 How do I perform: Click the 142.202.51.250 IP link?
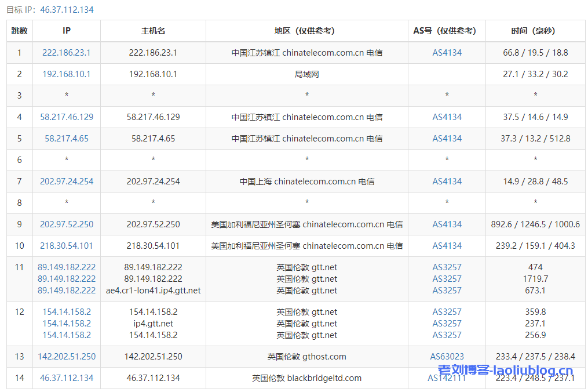[x=66, y=357]
